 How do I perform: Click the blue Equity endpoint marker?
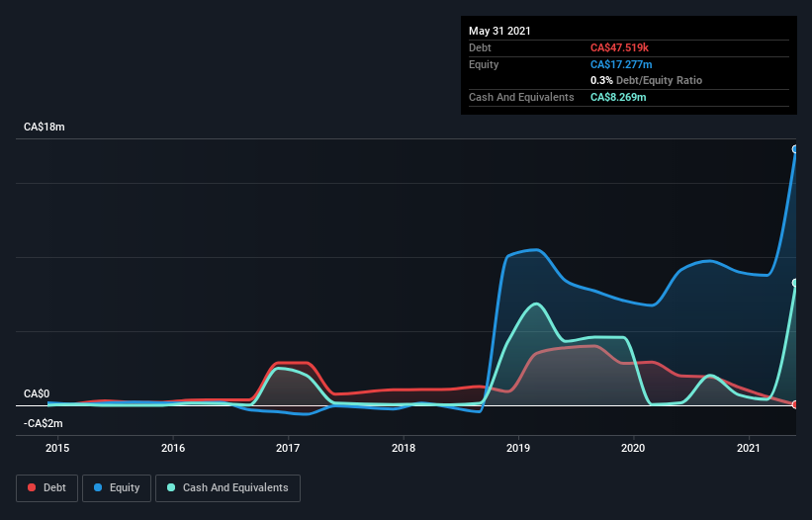tap(795, 149)
